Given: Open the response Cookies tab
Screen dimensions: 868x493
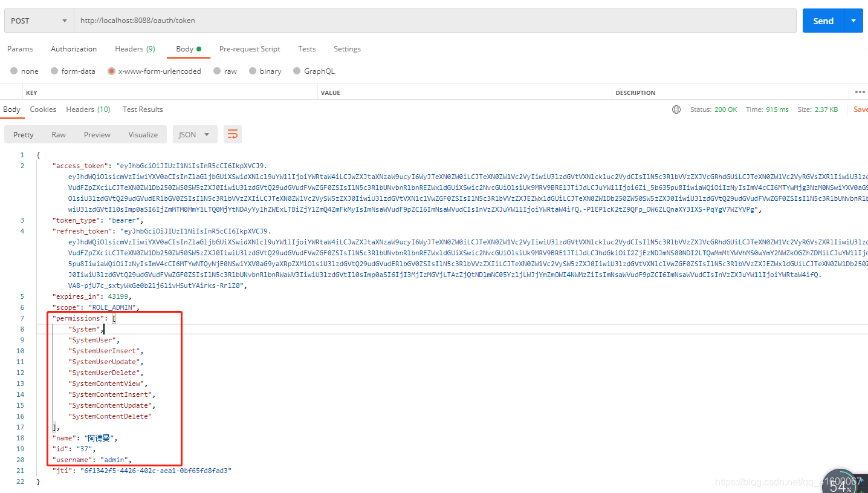Looking at the screenshot, I should coord(43,109).
